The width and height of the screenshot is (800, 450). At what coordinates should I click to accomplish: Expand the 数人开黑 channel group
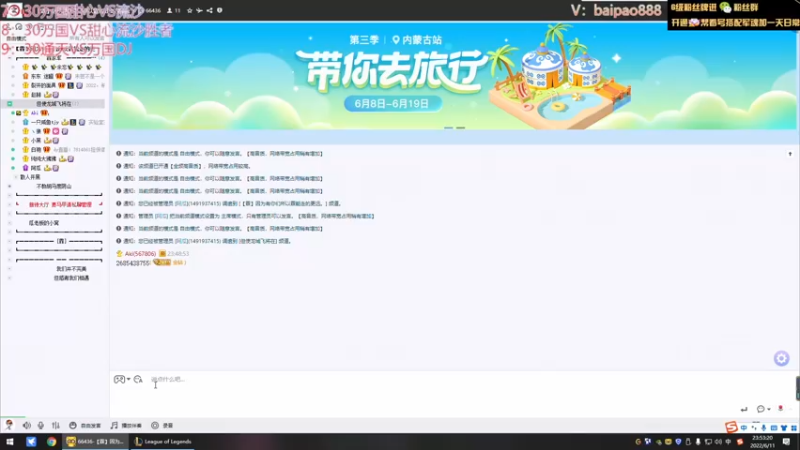[15, 177]
